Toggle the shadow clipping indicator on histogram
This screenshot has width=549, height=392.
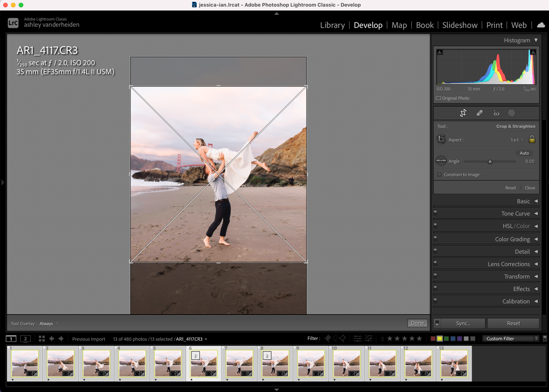point(440,51)
